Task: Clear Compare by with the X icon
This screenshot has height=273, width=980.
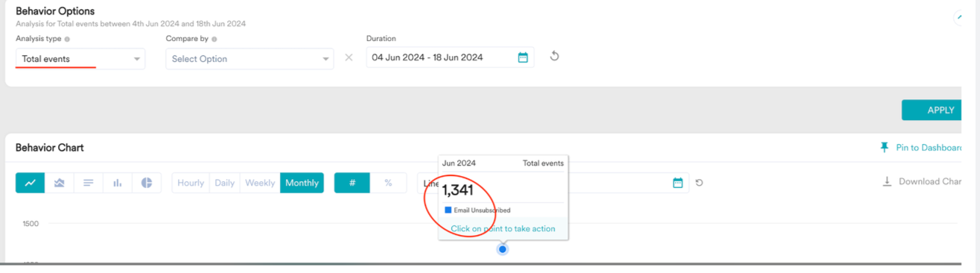Action: tap(349, 57)
